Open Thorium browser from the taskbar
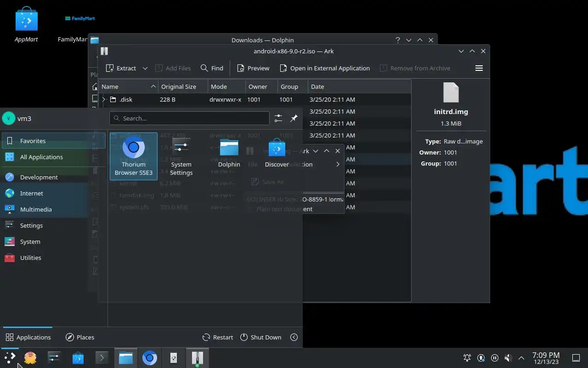This screenshot has height=368, width=588. [x=150, y=357]
